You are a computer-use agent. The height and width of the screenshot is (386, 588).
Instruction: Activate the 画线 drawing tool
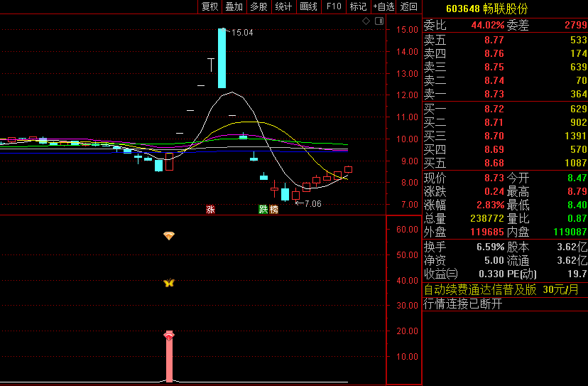[x=308, y=7]
